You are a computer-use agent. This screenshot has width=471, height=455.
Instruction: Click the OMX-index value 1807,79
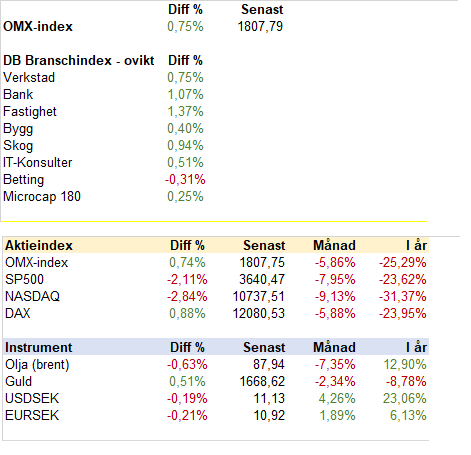(260, 27)
